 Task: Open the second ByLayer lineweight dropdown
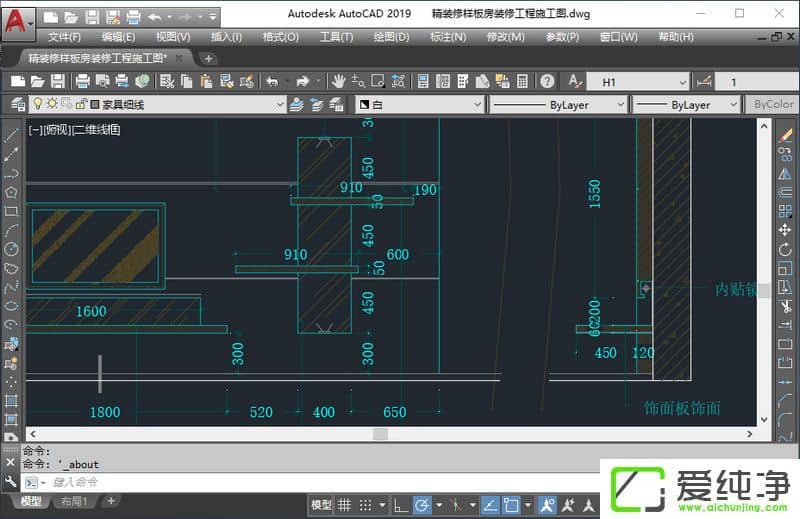[685, 105]
